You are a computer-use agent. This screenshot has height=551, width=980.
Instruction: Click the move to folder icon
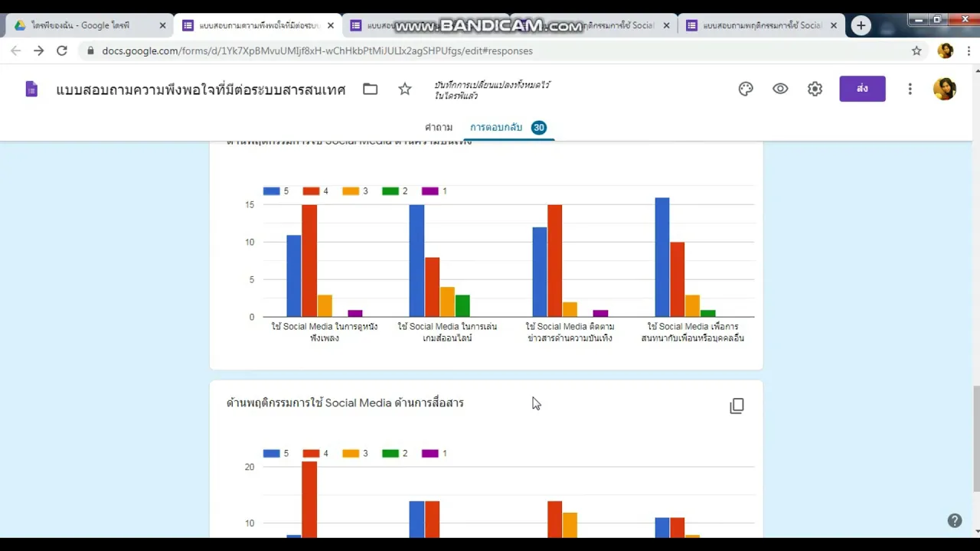point(371,89)
